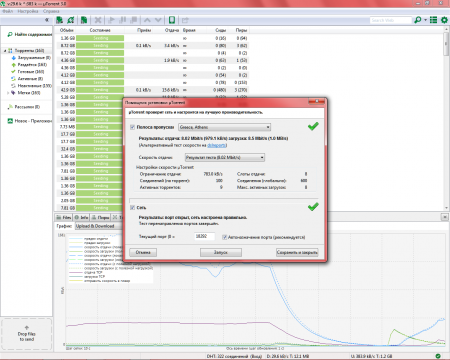The height and width of the screenshot is (360, 450).
Task: Click the torrent list vertical scrollbar
Action: click(446, 119)
